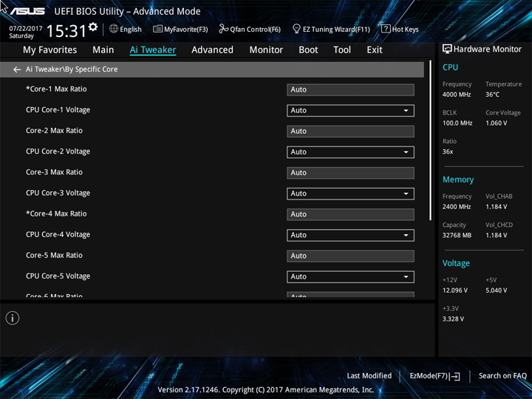This screenshot has height=399, width=532.
Task: Select the CPU Core-2 Voltage label
Action: click(58, 151)
